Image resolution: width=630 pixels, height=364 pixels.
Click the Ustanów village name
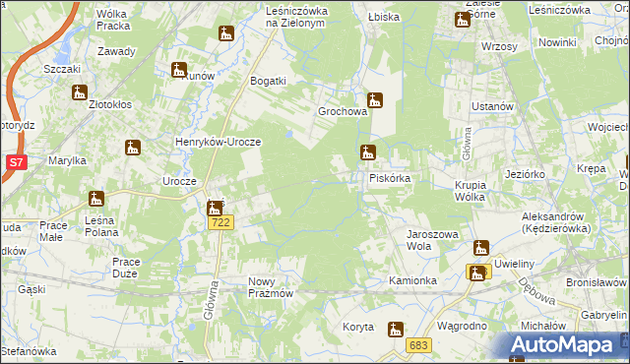[492, 107]
